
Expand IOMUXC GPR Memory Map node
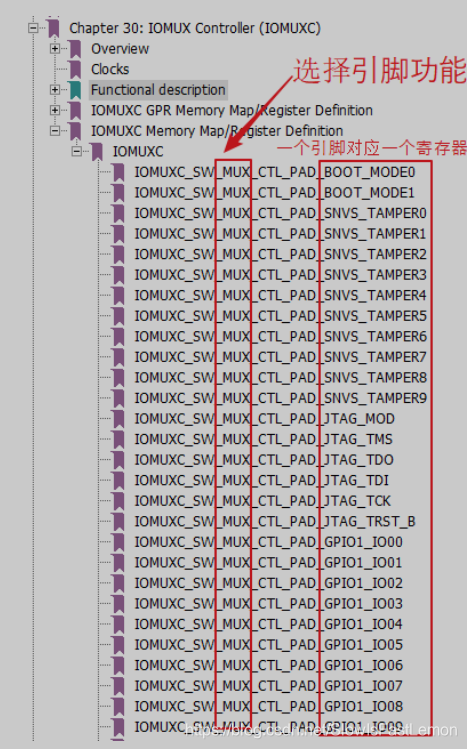55,110
